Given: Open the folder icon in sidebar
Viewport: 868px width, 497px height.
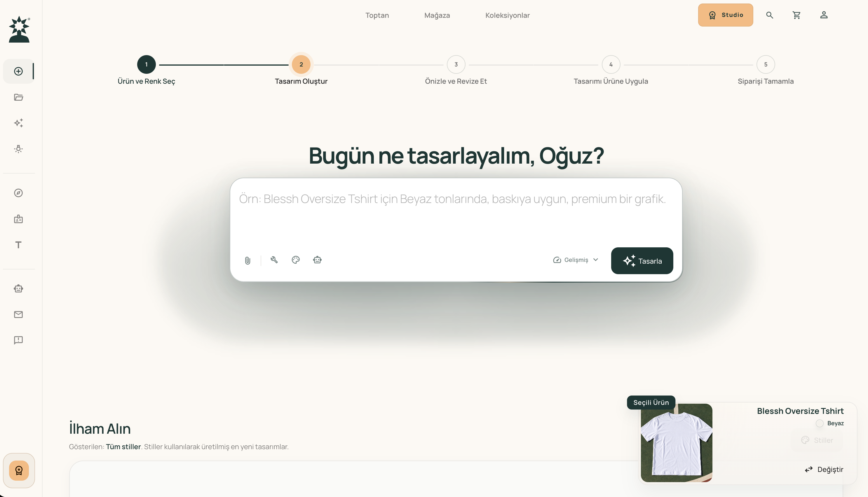Looking at the screenshot, I should pos(18,97).
